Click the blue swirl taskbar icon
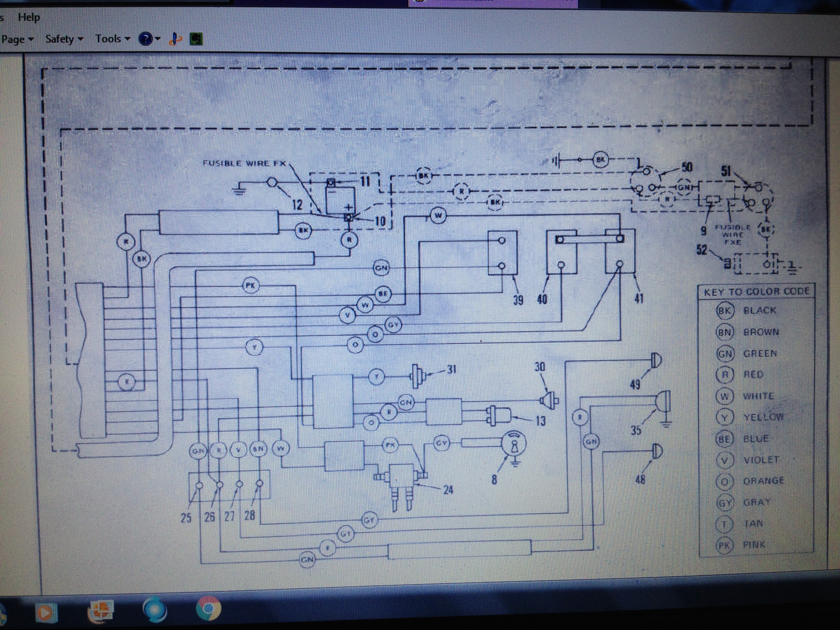 tap(155, 610)
